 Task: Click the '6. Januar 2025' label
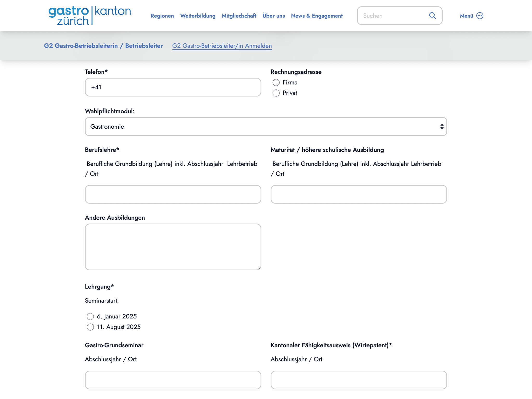[x=117, y=316]
